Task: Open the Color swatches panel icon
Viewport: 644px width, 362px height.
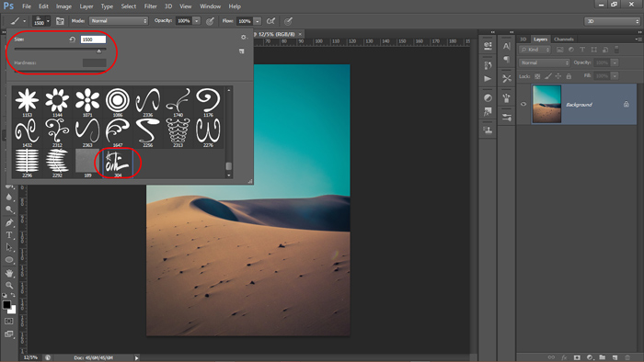Action: tap(488, 46)
